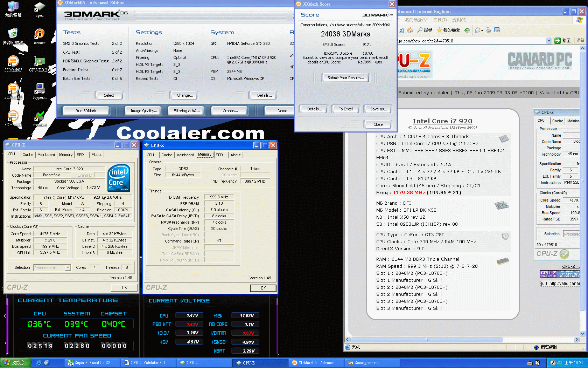Open the memtest desktop icon
The height and width of the screenshot is (368, 588).
tap(40, 118)
